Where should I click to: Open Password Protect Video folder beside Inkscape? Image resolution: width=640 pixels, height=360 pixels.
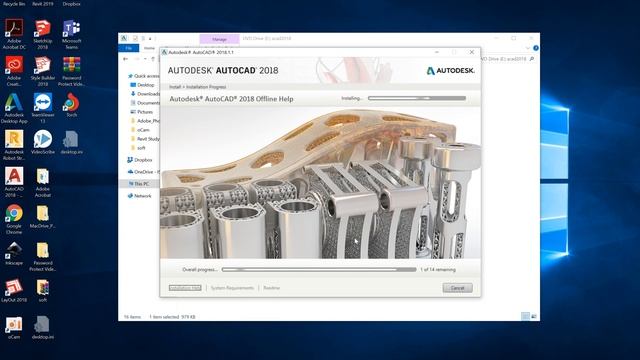click(42, 256)
